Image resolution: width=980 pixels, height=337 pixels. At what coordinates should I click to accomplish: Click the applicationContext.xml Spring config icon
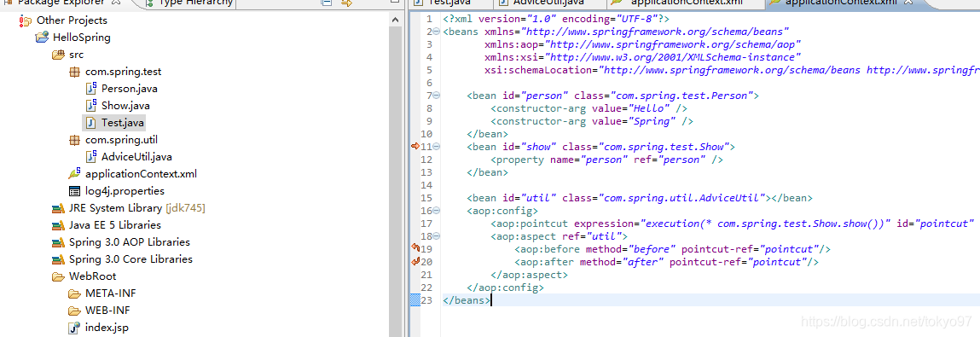click(x=74, y=174)
